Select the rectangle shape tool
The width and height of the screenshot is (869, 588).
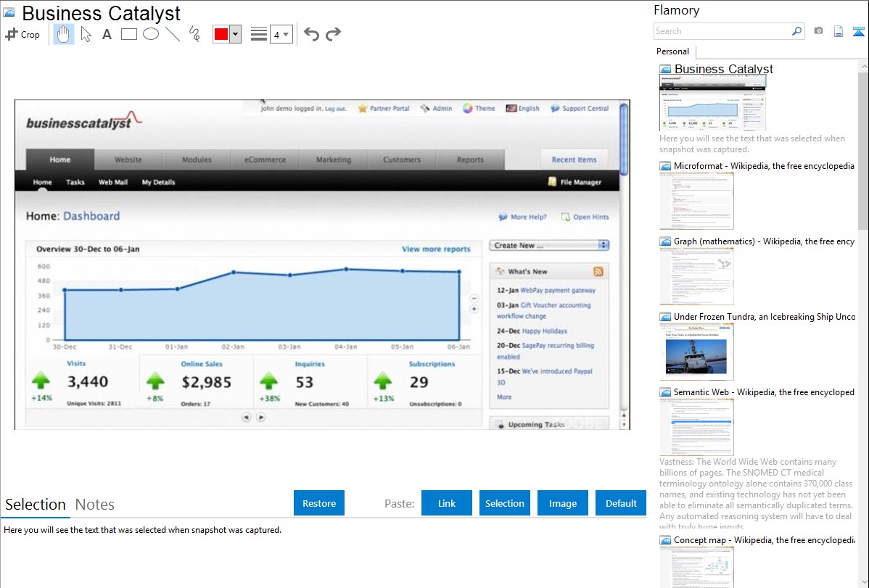128,34
